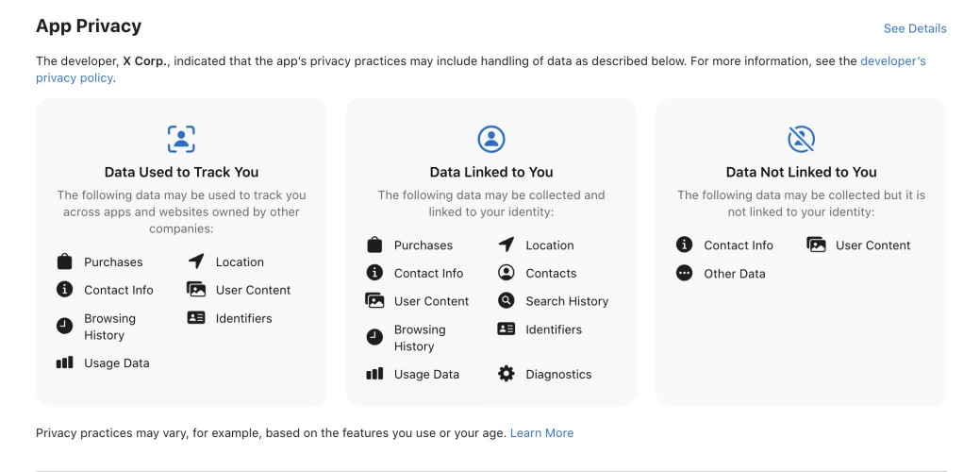
Task: Click the Data Linked to You title
Action: point(490,172)
